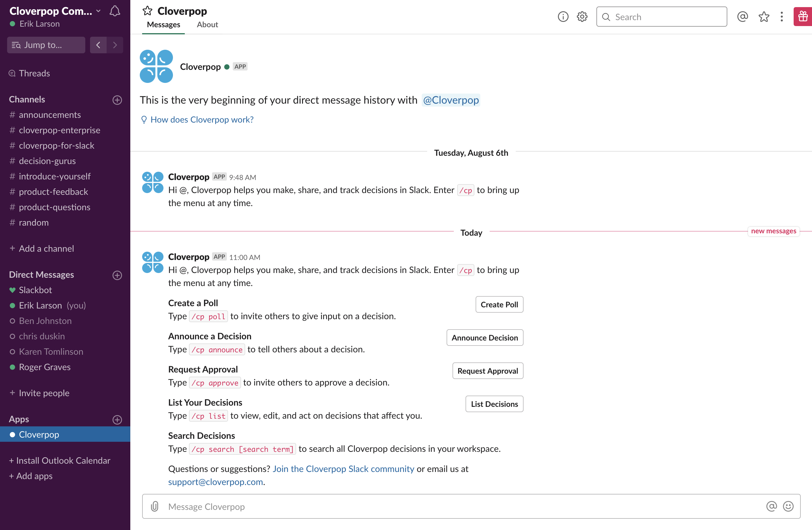Screen dimensions: 812x530
Task: Go back in history arrow
Action: click(98, 45)
